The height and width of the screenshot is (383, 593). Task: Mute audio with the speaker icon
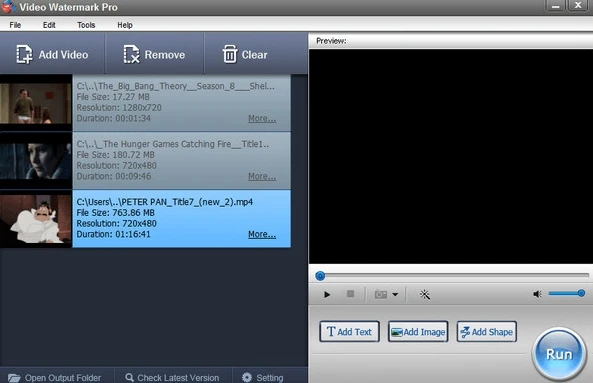tap(537, 294)
